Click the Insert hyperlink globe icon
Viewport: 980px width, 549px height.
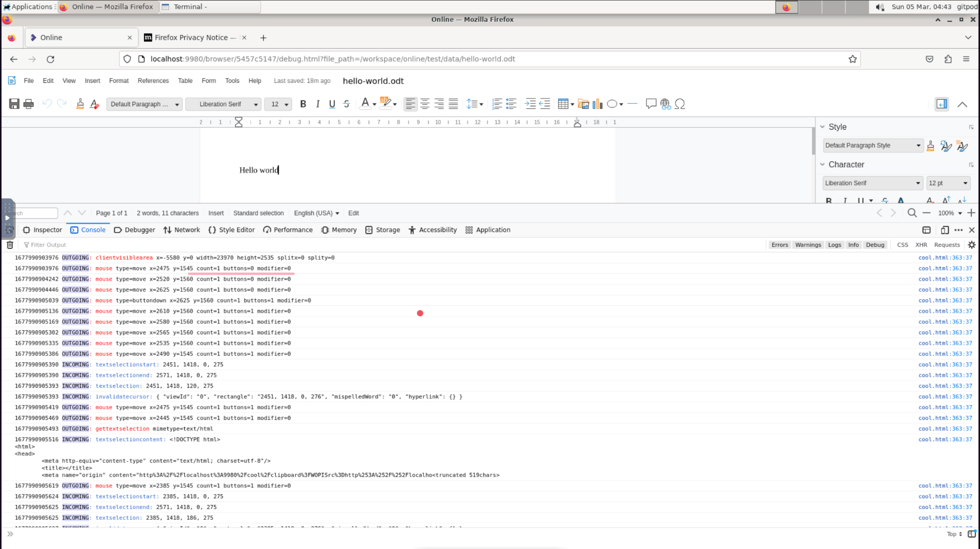point(665,104)
